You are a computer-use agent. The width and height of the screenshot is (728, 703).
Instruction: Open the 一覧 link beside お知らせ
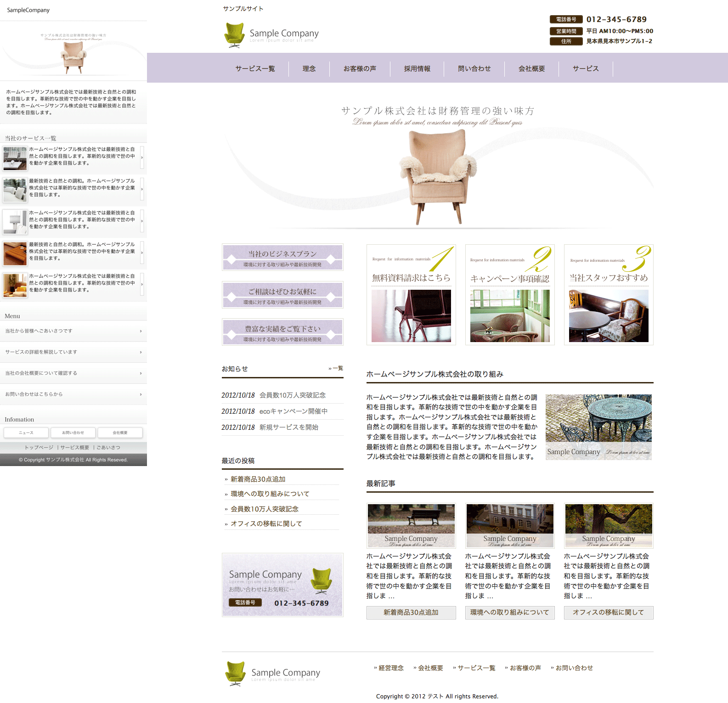(x=337, y=368)
